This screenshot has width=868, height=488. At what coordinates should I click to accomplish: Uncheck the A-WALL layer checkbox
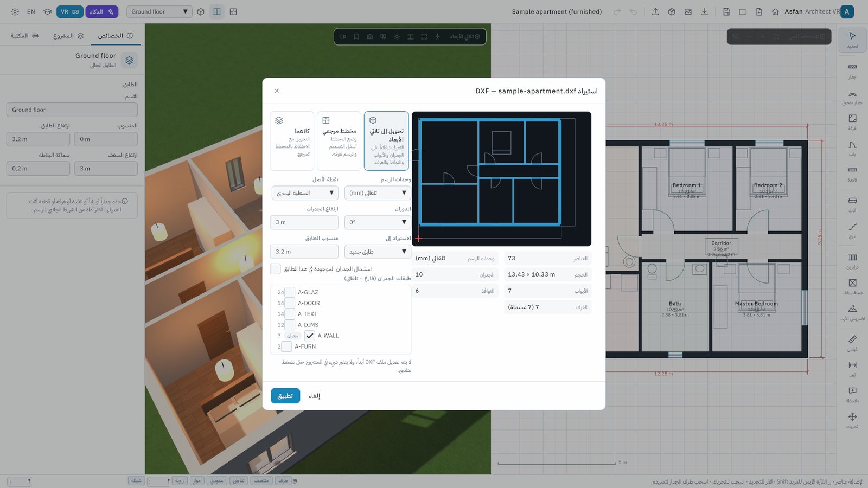tap(310, 336)
